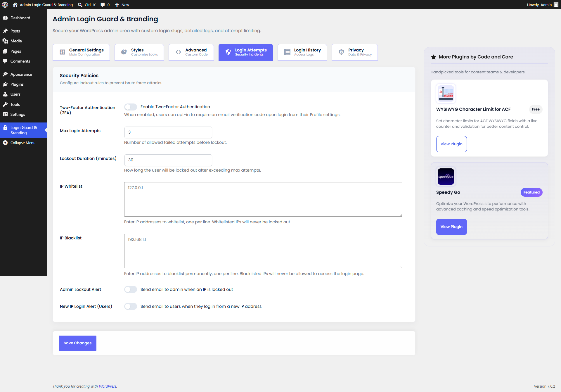The width and height of the screenshot is (561, 392).
Task: Click the comments bubble icon in admin bar
Action: point(103,5)
